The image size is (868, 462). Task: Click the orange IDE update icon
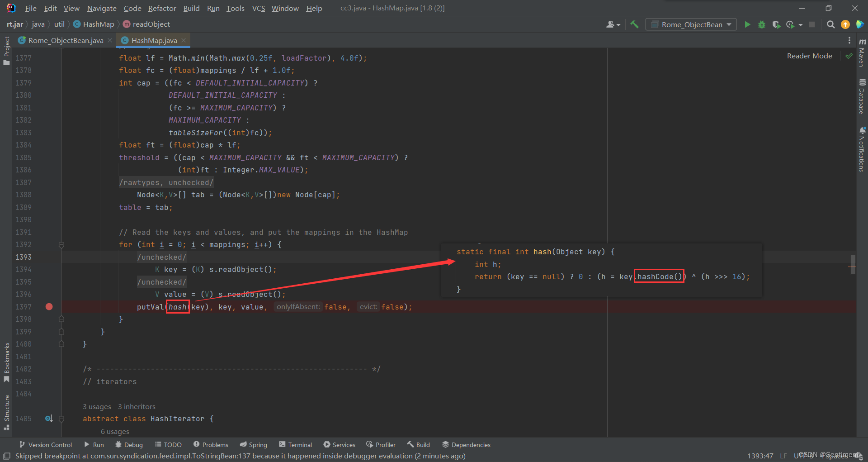(x=845, y=24)
